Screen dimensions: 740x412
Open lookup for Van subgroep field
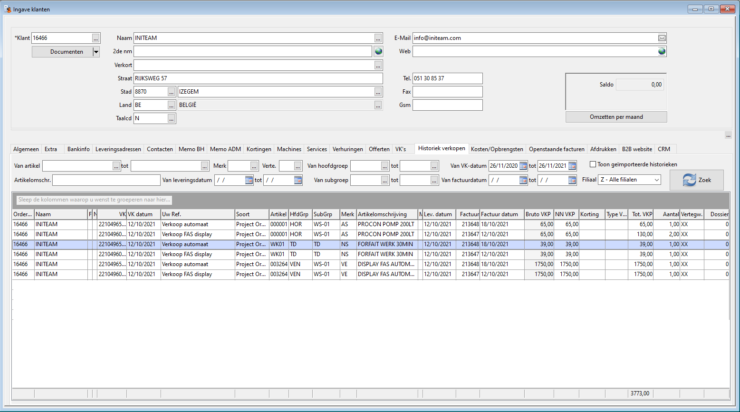[385, 180]
